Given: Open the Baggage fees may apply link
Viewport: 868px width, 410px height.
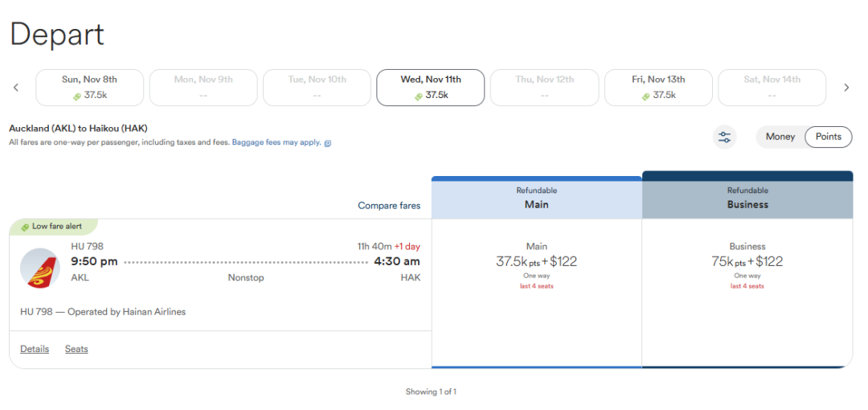Looking at the screenshot, I should point(276,142).
